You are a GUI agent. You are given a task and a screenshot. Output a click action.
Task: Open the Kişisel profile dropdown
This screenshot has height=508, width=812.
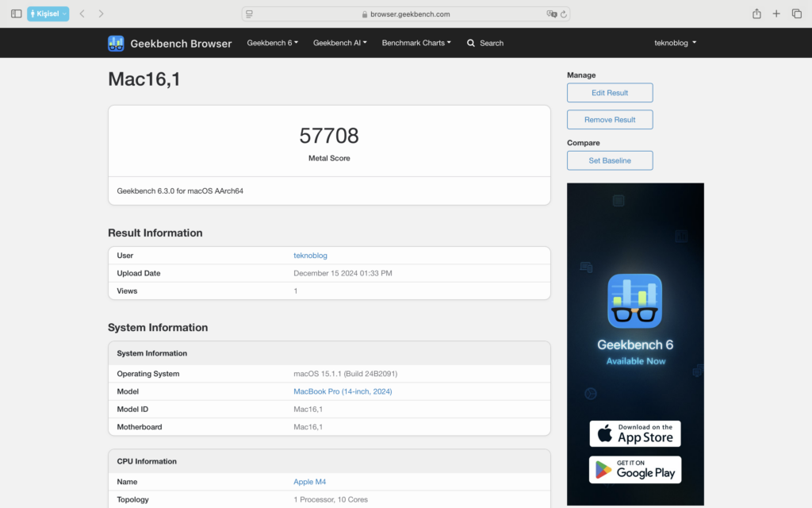(x=48, y=13)
